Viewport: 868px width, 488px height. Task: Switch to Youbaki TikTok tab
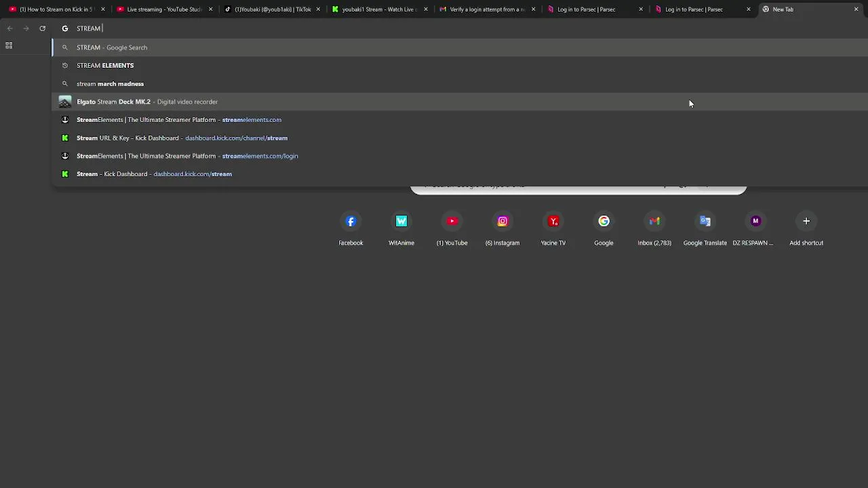point(271,9)
